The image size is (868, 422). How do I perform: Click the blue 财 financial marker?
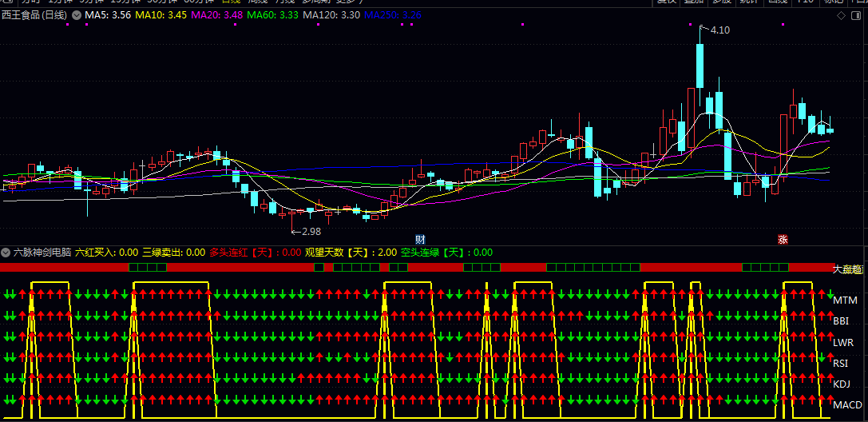click(420, 239)
